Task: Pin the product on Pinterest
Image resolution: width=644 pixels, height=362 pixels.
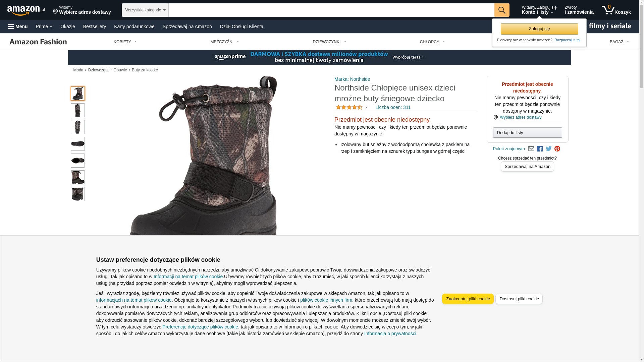Action: pos(557,149)
